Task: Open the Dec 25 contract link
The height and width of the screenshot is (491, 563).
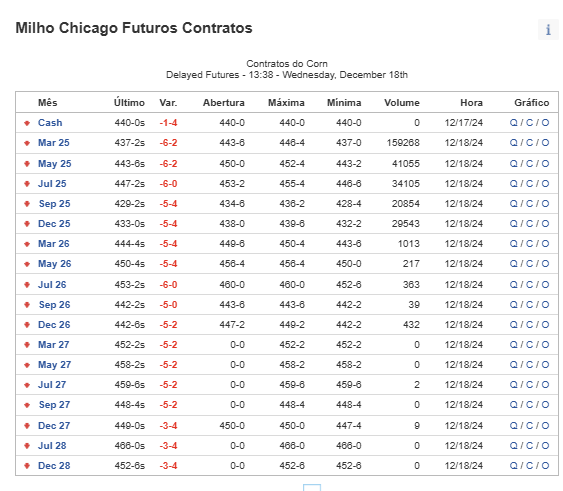Action: point(54,223)
